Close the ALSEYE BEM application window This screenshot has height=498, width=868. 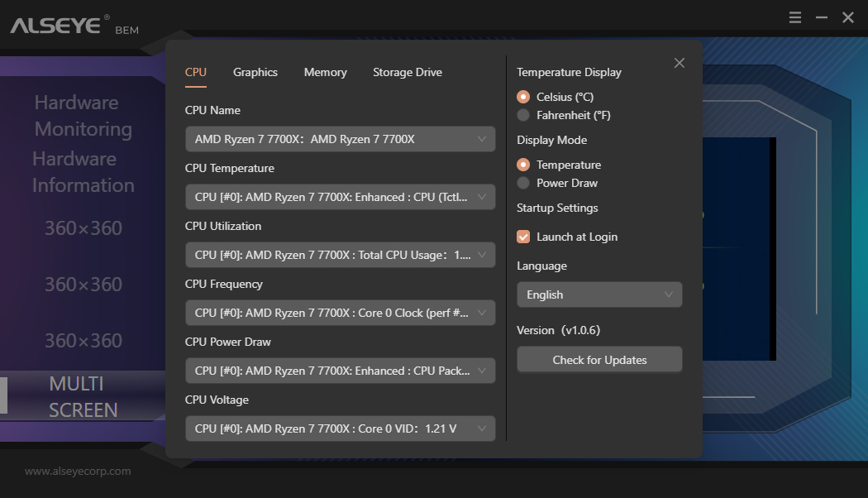point(848,17)
